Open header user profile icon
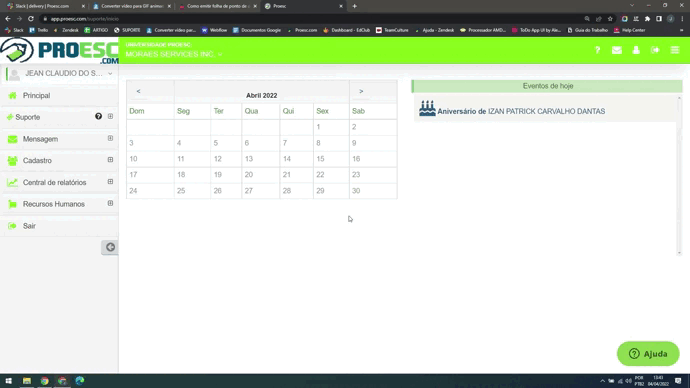690x388 pixels. tap(636, 50)
